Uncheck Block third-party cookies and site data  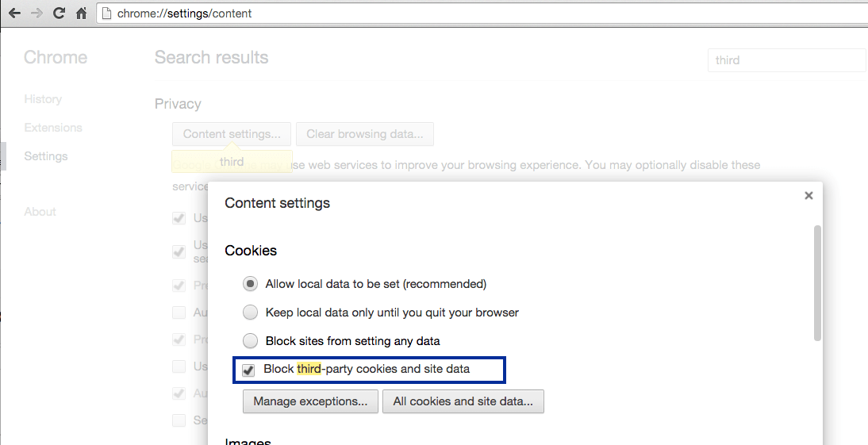pos(248,370)
